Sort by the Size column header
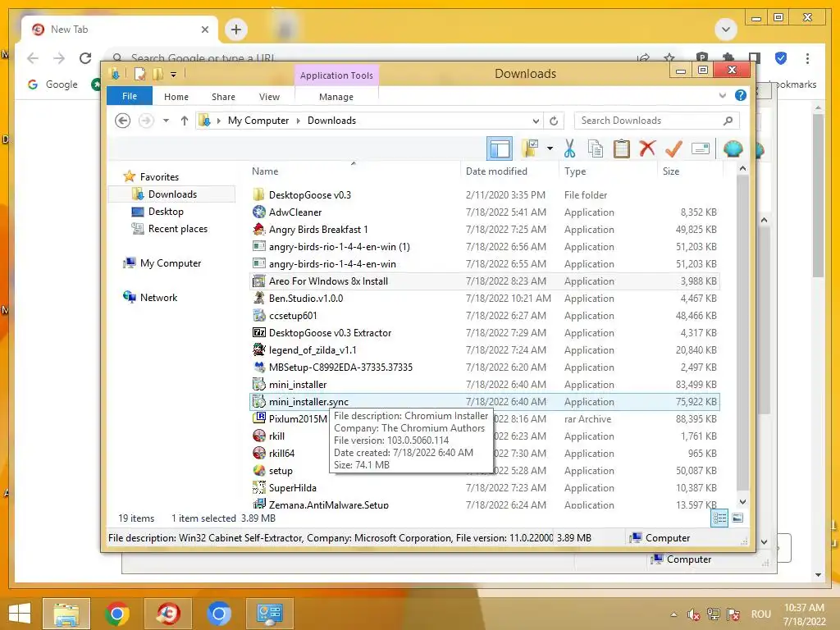This screenshot has width=840, height=630. (x=690, y=171)
